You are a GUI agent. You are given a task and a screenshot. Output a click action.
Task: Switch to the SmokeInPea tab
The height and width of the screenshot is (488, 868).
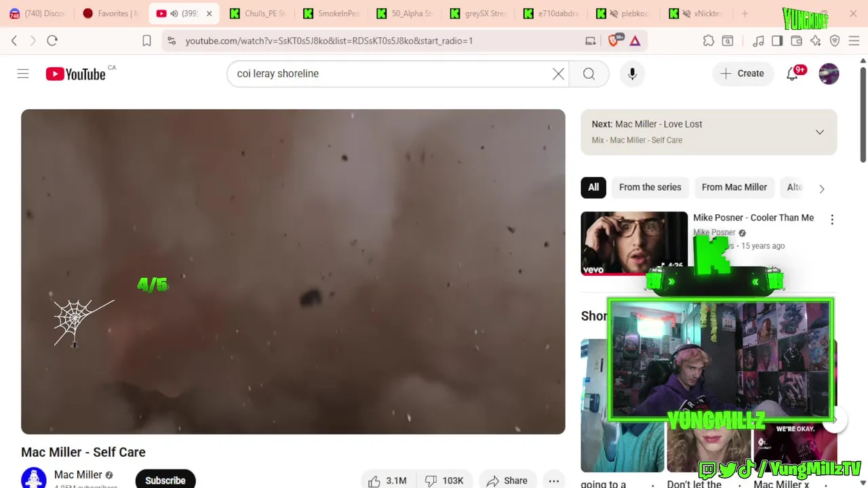332,14
